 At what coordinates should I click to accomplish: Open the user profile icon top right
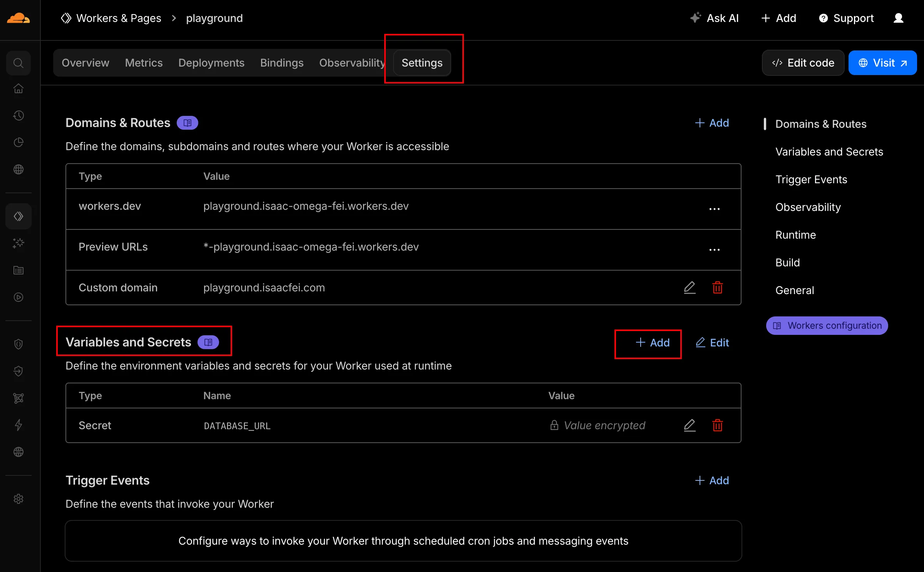[x=898, y=18]
